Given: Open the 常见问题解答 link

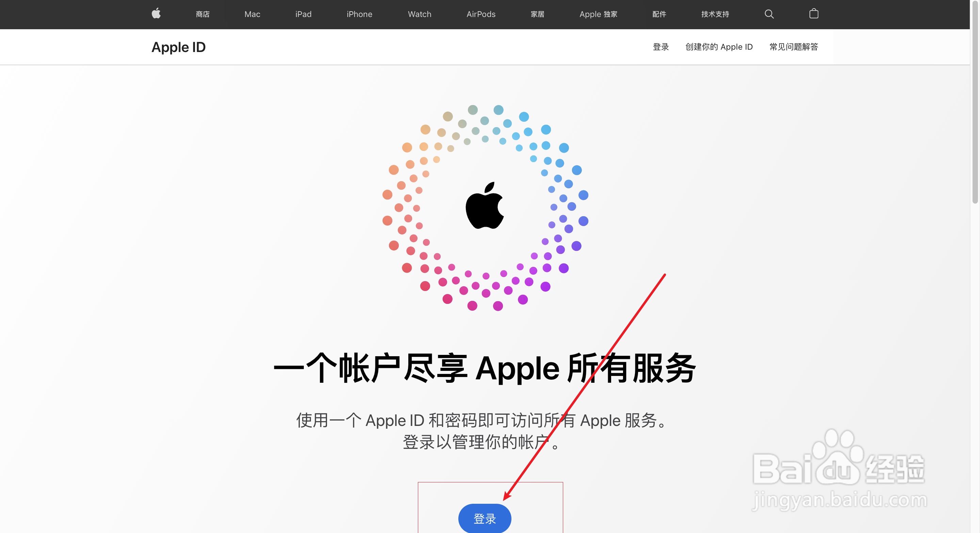Looking at the screenshot, I should (x=794, y=47).
